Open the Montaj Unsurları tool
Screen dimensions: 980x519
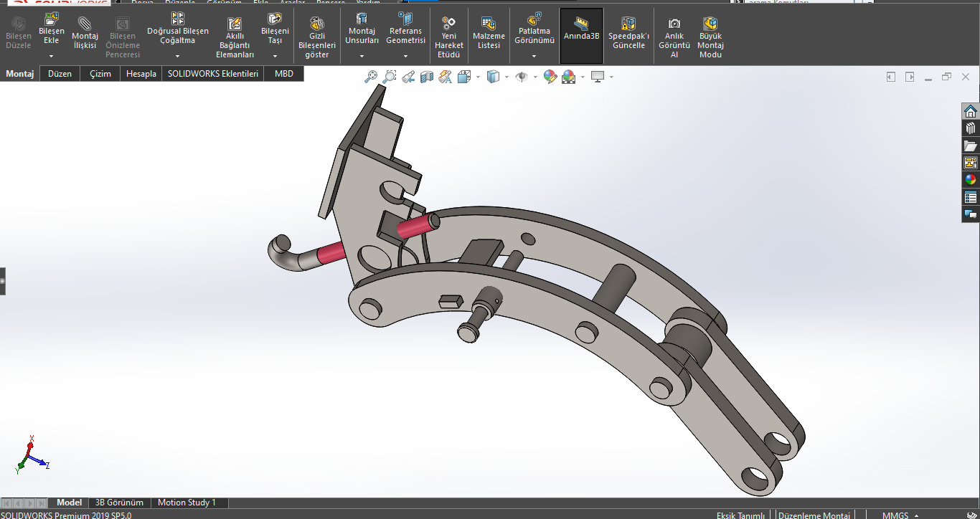coord(362,29)
